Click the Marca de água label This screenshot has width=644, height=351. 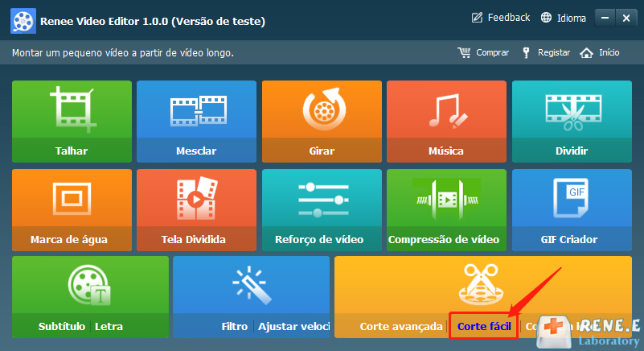tap(69, 239)
